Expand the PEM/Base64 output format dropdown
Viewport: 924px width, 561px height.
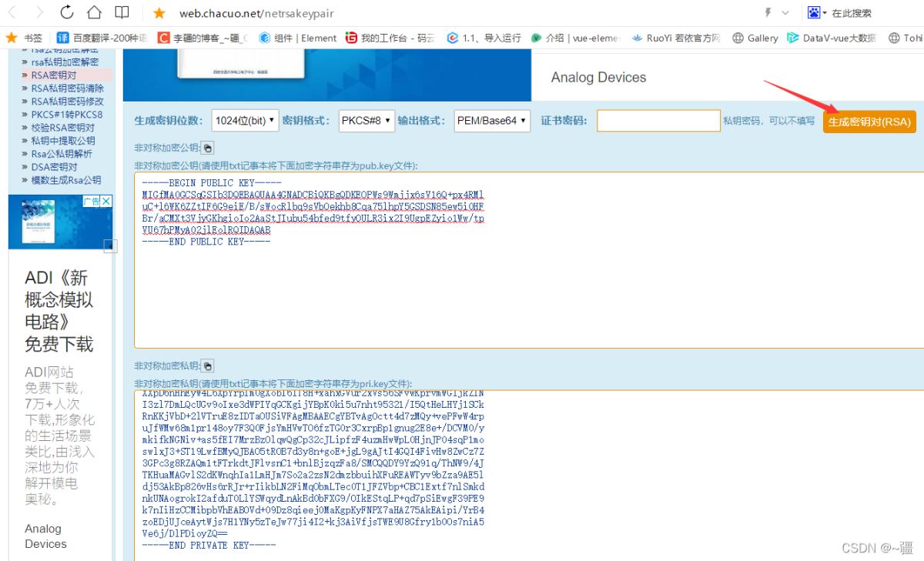click(x=492, y=121)
